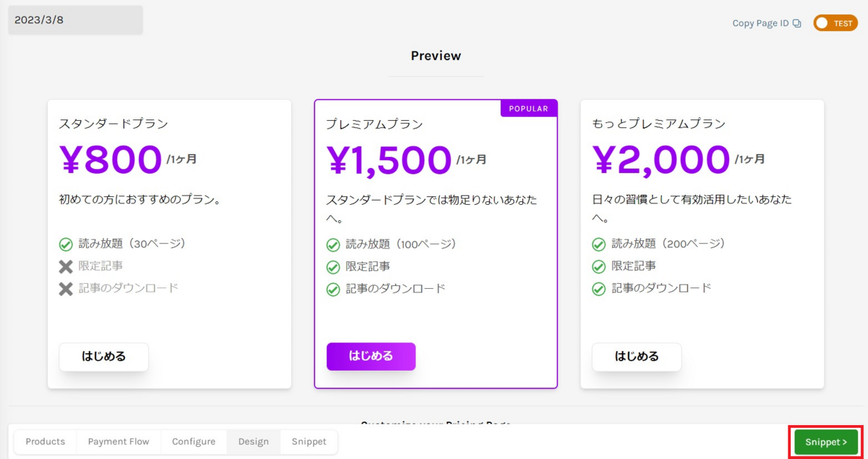
Task: Click はじめる button on スタンダードプラン
Action: (x=104, y=357)
